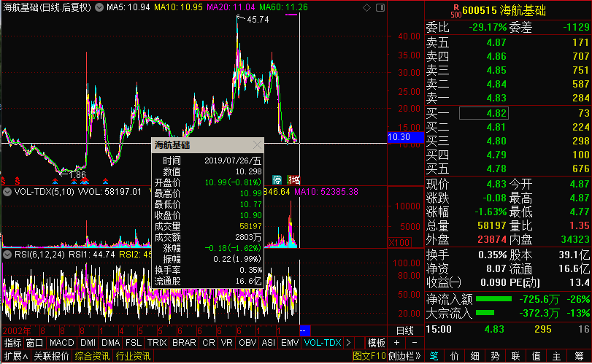This screenshot has width=592, height=364.
Task: Switch indicator to VR
Action: 226,343
